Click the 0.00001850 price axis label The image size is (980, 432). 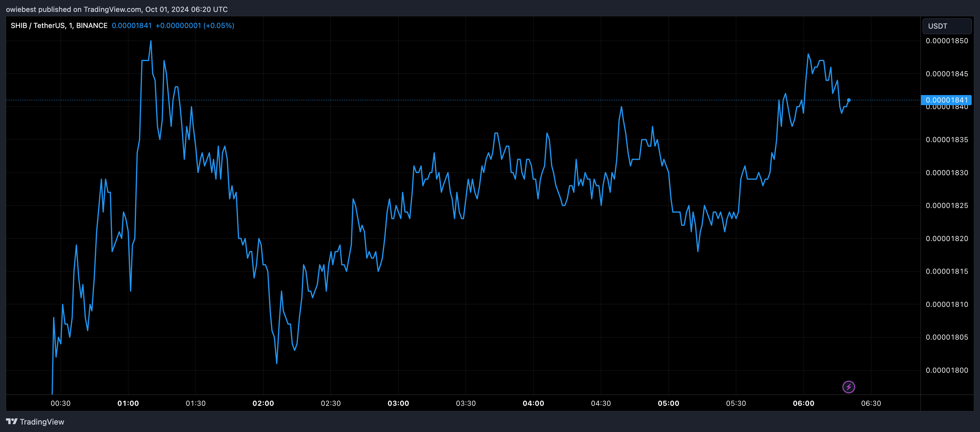(947, 41)
